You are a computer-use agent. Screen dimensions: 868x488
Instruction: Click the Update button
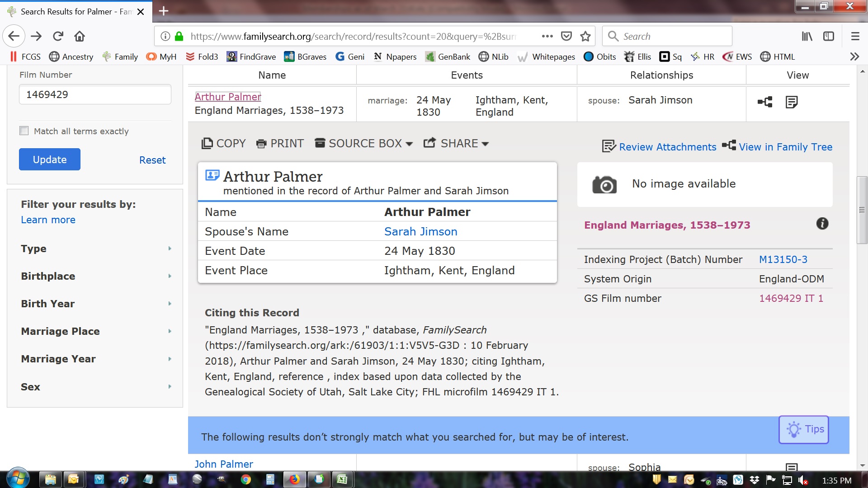(x=50, y=160)
